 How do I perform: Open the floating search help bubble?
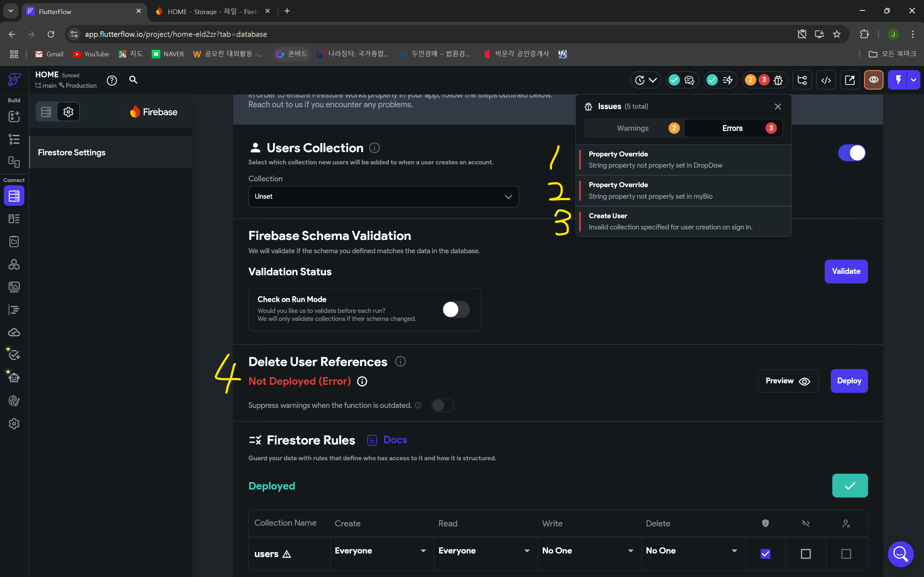[x=901, y=554]
